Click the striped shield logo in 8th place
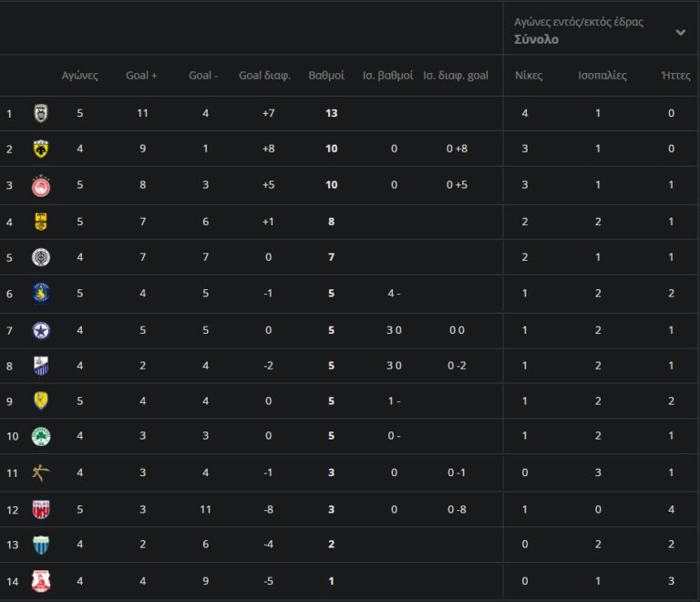This screenshot has height=602, width=700. (41, 366)
